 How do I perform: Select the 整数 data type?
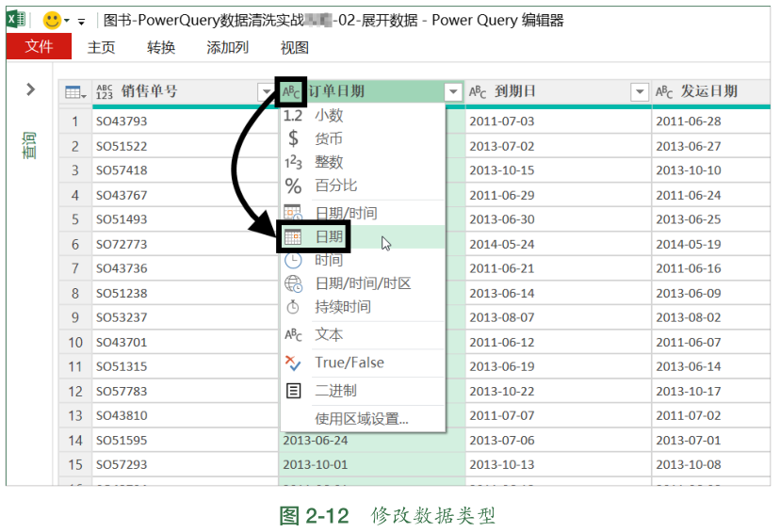pos(363,162)
